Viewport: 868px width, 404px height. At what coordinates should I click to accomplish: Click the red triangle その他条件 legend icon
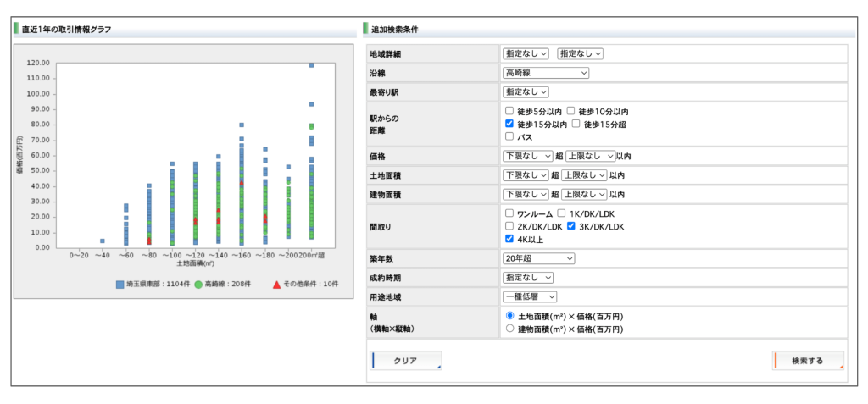276,284
